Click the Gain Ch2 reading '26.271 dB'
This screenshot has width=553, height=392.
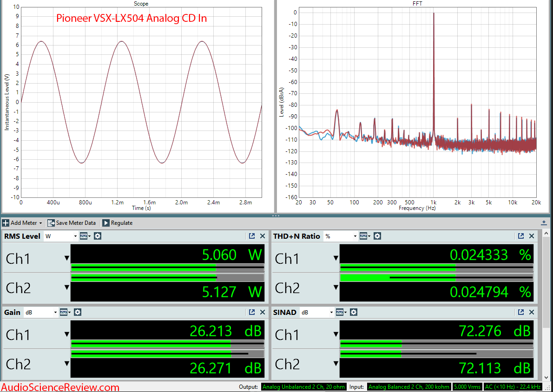click(x=226, y=368)
